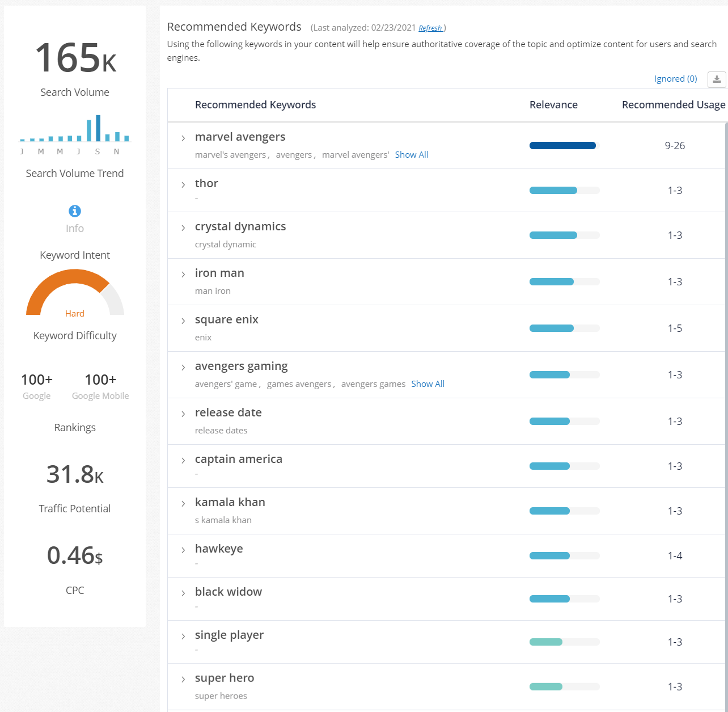728x712 pixels.
Task: Click the 9-26 recommended usage value
Action: pos(675,146)
